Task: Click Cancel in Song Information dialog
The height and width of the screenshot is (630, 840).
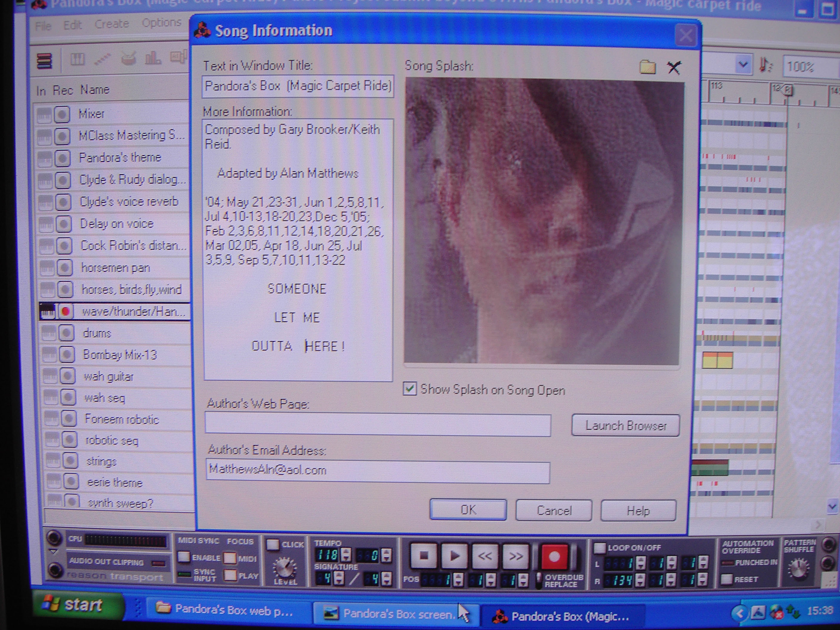Action: tap(554, 510)
